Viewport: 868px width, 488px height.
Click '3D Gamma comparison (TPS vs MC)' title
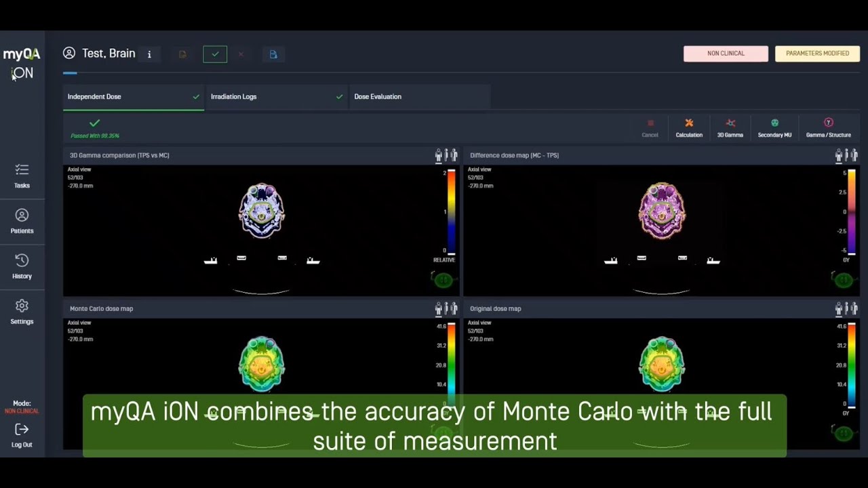click(119, 155)
